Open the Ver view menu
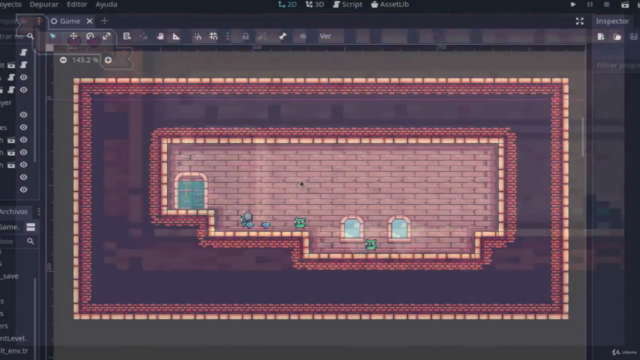This screenshot has height=360, width=640. (325, 36)
